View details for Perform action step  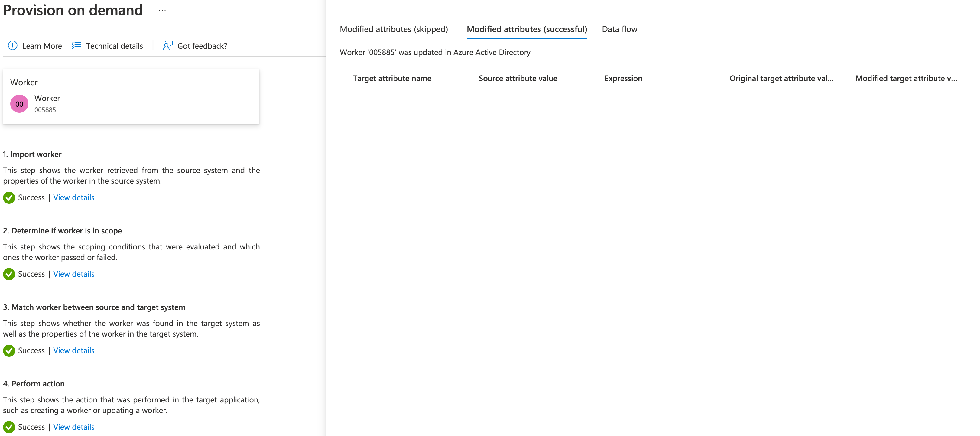click(x=73, y=426)
